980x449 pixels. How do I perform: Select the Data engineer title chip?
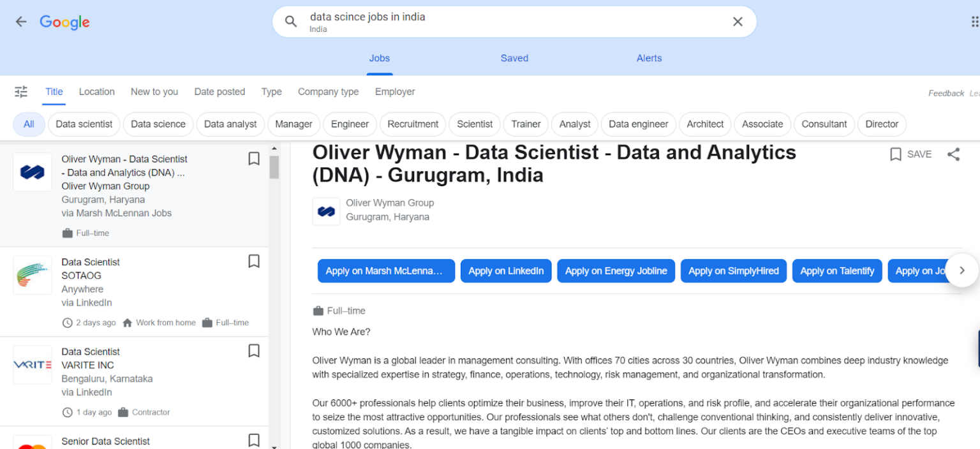638,124
